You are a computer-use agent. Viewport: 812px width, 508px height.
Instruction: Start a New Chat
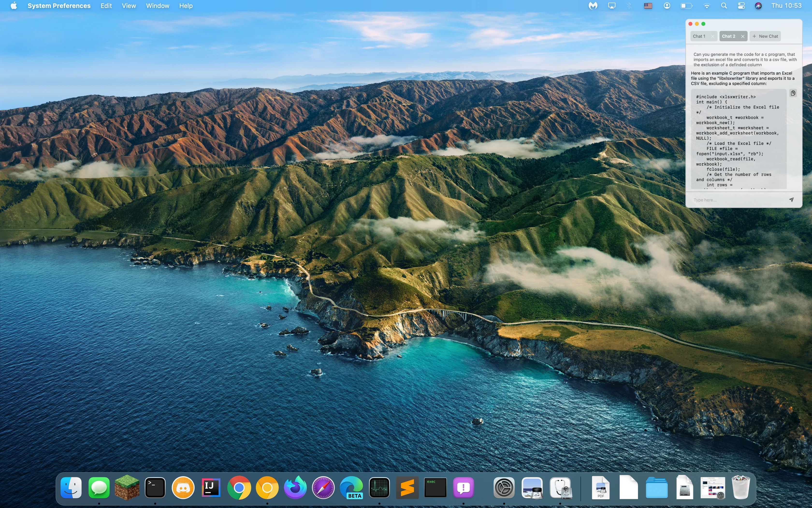coord(765,36)
